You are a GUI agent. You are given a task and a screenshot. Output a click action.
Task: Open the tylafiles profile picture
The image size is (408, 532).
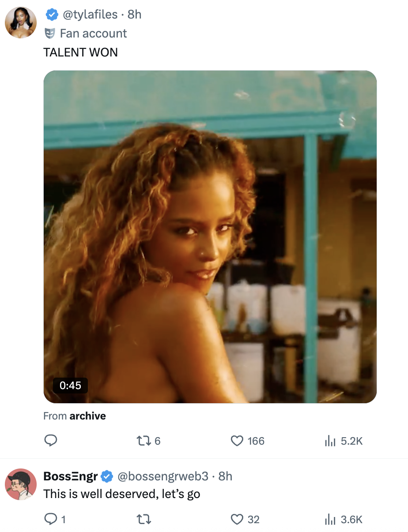point(21,22)
